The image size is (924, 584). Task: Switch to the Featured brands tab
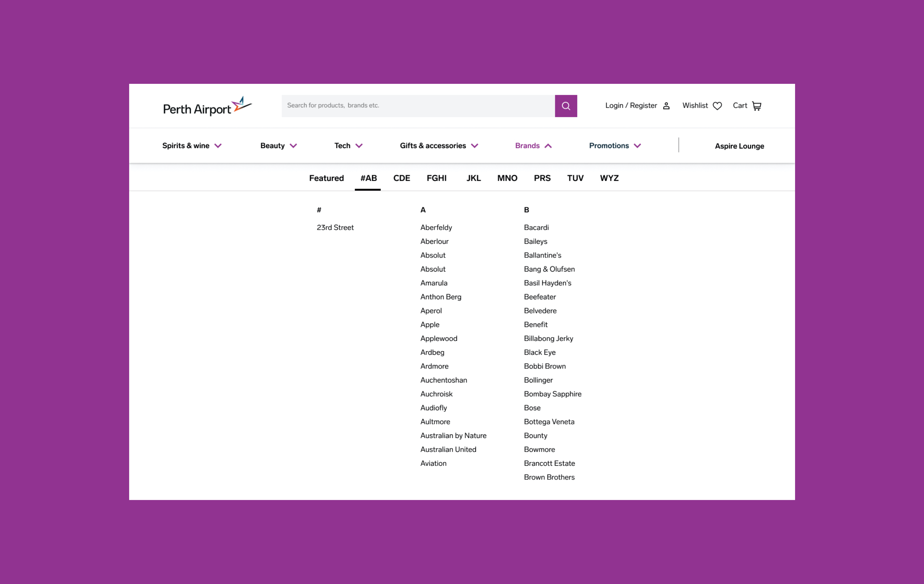[326, 178]
